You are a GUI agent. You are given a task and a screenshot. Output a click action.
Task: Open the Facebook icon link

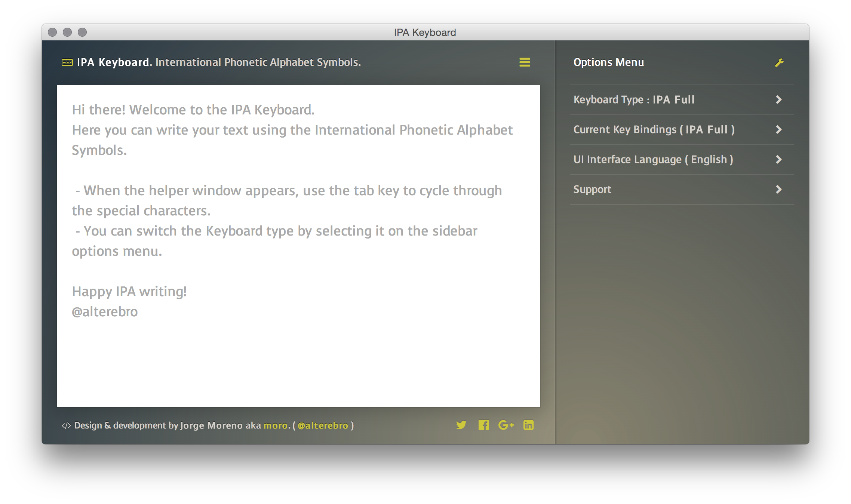(x=483, y=425)
